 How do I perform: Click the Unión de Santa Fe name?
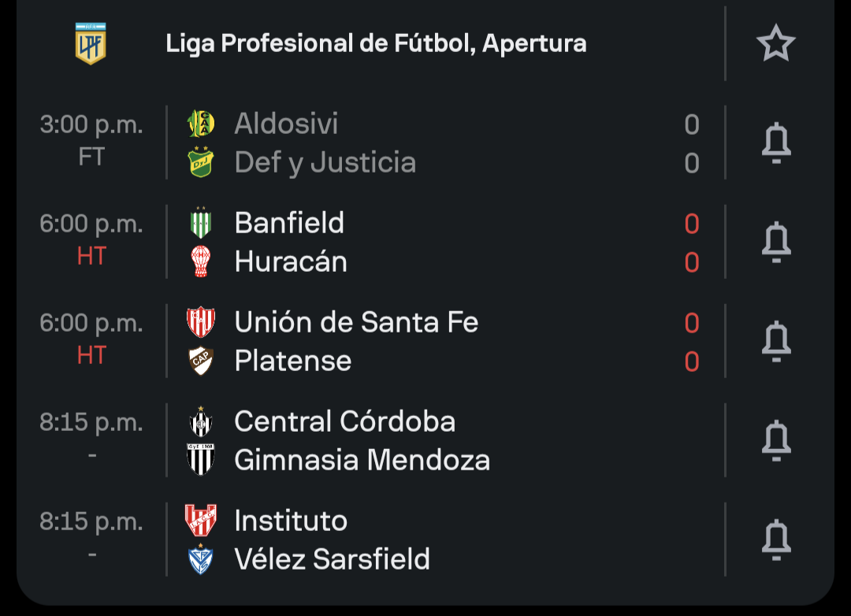(357, 322)
